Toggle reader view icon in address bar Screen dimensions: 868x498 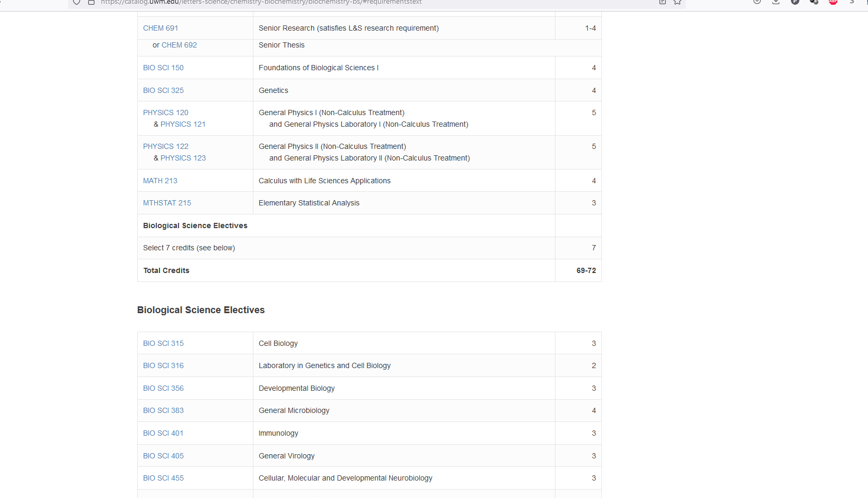pos(663,2)
